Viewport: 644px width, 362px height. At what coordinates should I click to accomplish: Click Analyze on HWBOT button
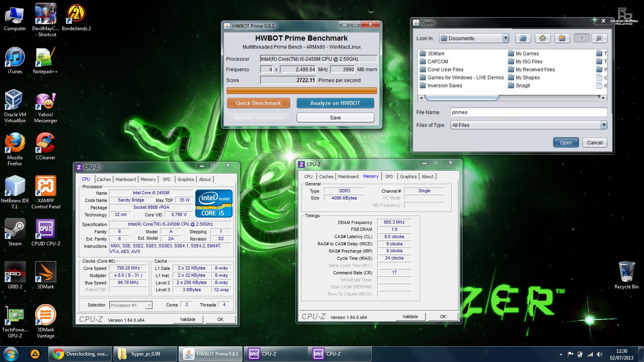pyautogui.click(x=335, y=103)
